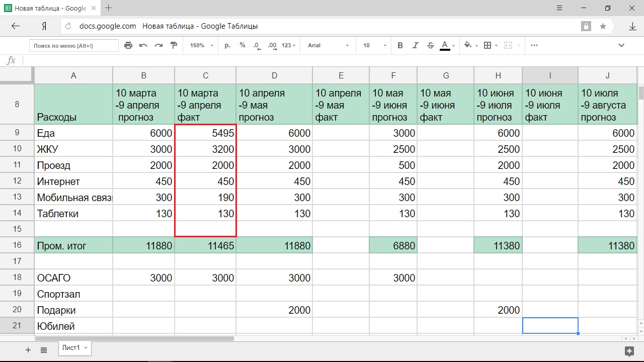This screenshot has width=644, height=362.
Task: Toggle bold formatting
Action: point(400,45)
